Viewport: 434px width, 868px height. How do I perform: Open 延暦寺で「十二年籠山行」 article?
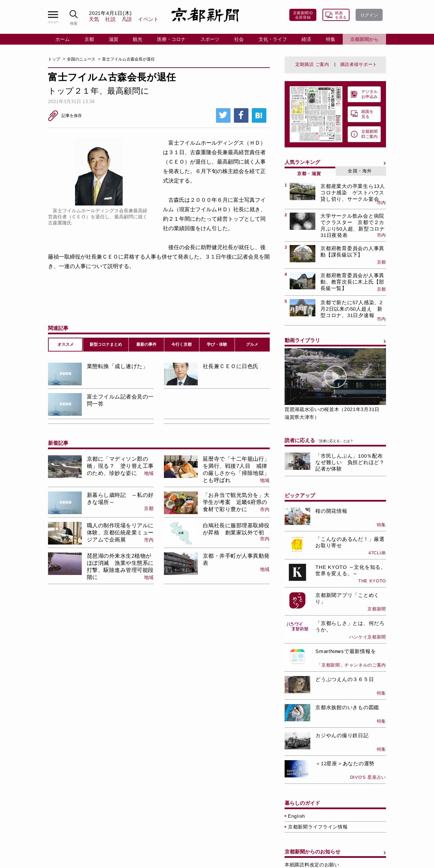[x=236, y=469]
